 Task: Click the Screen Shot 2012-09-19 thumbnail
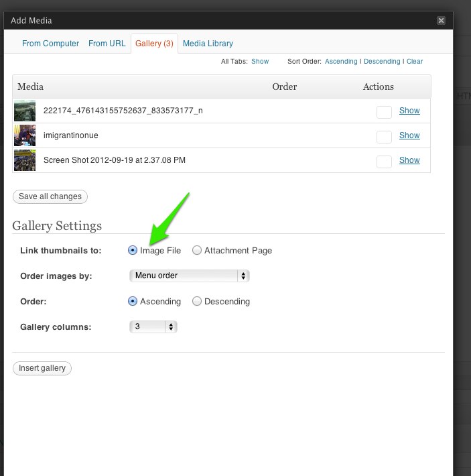click(25, 160)
